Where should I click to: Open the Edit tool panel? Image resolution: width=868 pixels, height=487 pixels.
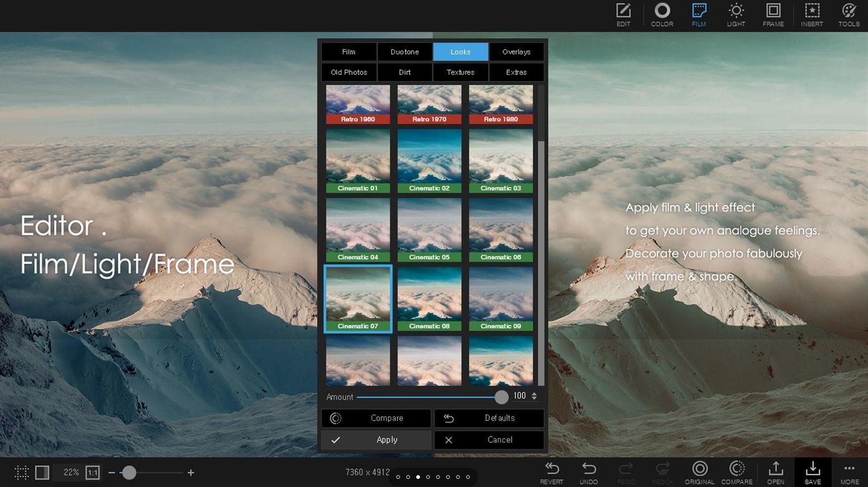[623, 15]
